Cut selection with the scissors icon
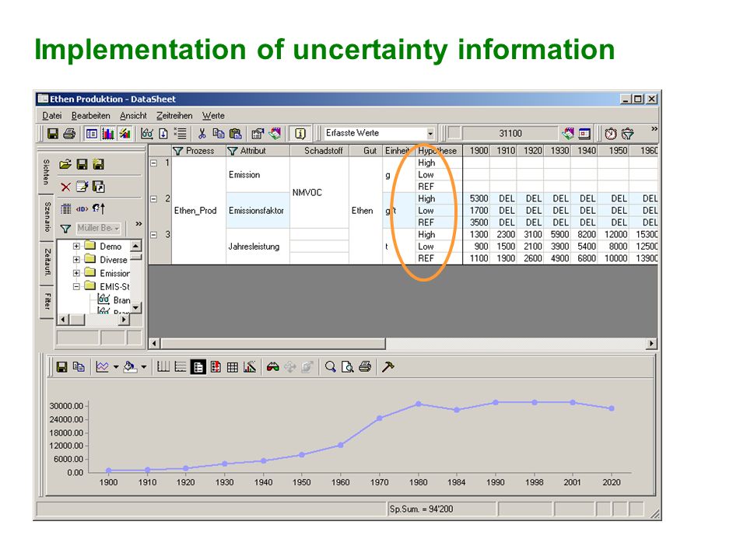Viewport: 747px width, 560px height. [x=202, y=134]
